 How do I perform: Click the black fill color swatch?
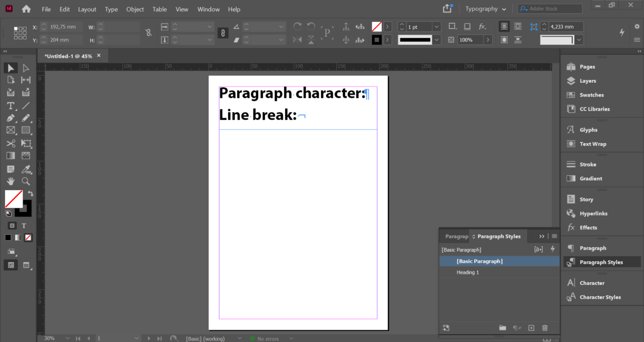(x=8, y=237)
